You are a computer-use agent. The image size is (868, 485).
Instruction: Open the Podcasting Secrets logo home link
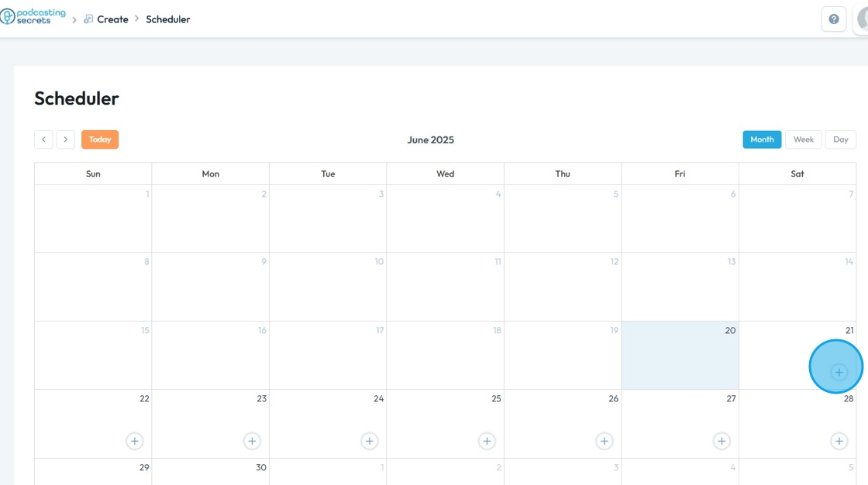tap(33, 16)
